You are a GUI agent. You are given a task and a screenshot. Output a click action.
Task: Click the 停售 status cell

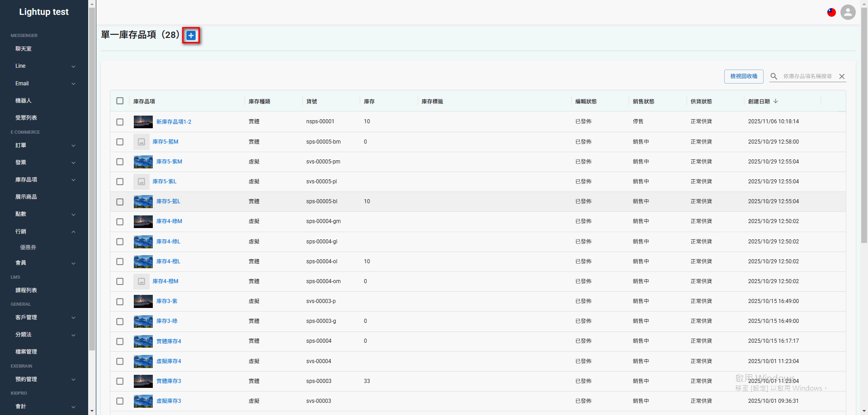pyautogui.click(x=638, y=121)
